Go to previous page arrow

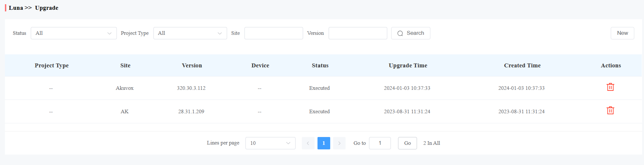point(308,143)
